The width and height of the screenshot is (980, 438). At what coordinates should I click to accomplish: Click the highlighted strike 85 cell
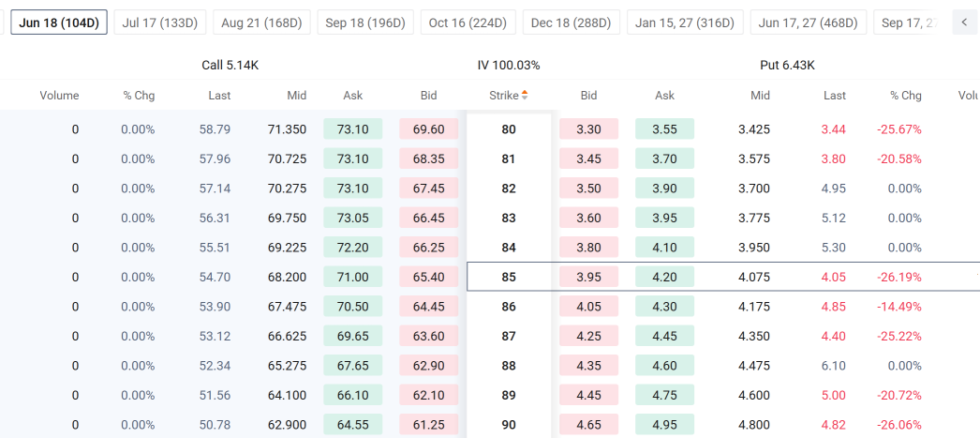[509, 277]
